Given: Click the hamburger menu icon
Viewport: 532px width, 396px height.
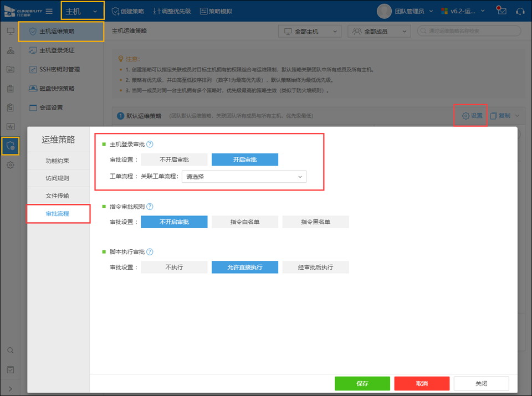Looking at the screenshot, I should [49, 11].
